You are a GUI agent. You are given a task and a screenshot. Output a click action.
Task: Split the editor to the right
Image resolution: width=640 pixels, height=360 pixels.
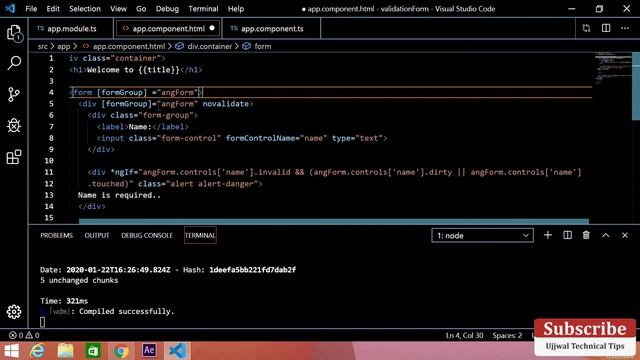(606, 28)
